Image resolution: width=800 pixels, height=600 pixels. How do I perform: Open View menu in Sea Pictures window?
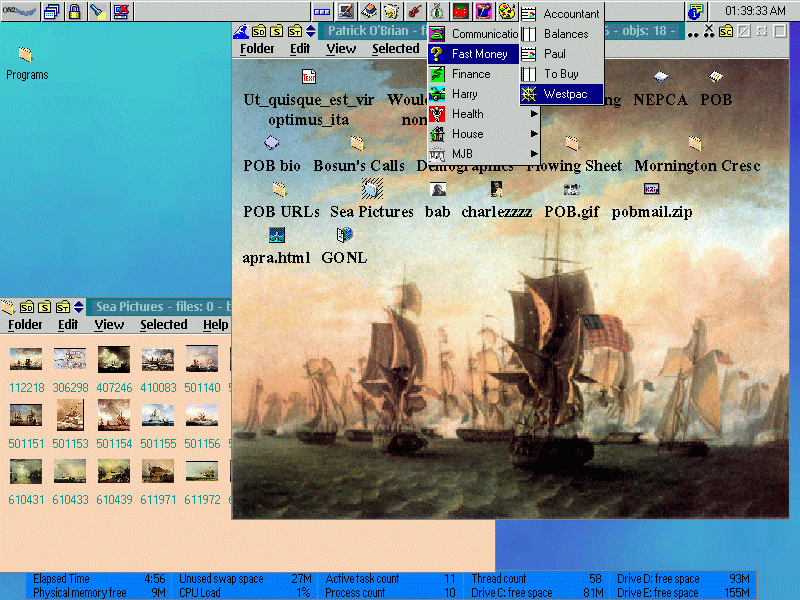click(x=109, y=324)
